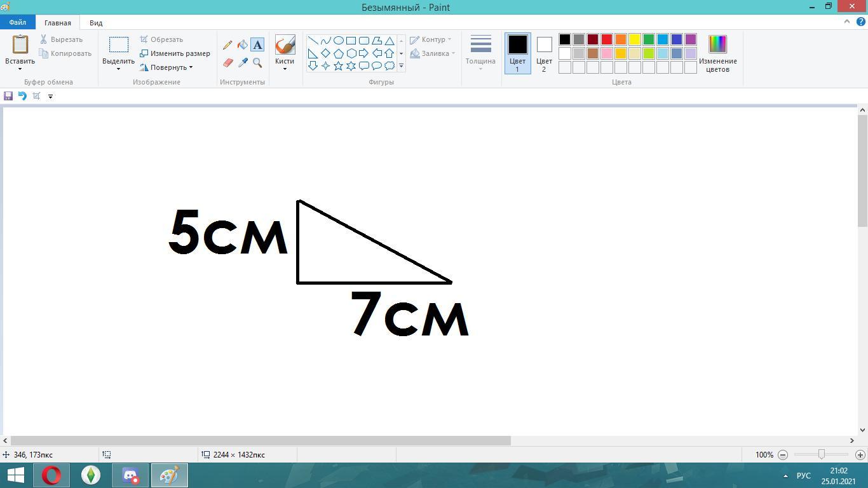
Task: Undo the last action
Action: tap(22, 96)
